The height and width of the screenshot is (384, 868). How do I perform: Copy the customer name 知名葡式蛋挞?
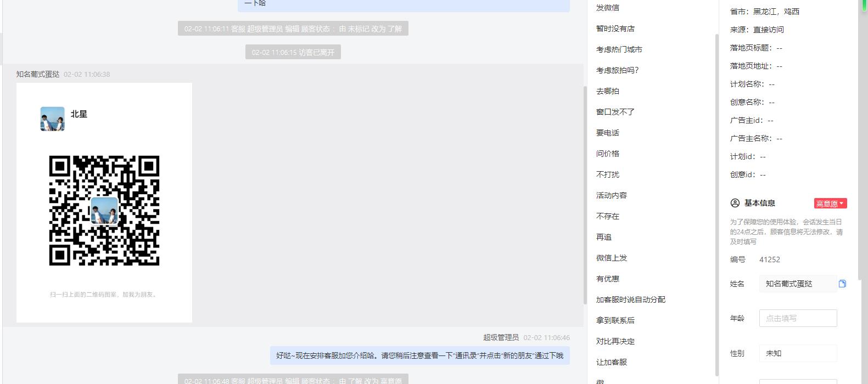coord(842,284)
